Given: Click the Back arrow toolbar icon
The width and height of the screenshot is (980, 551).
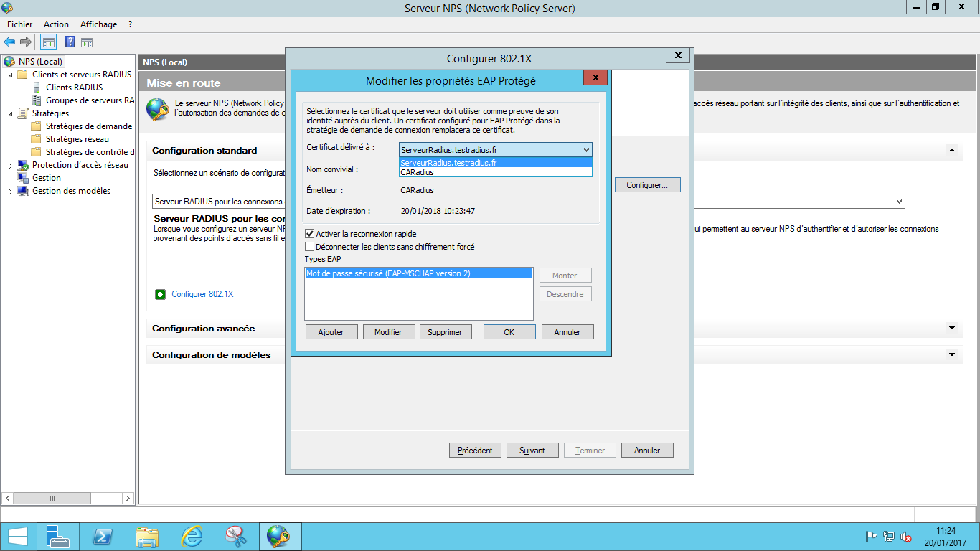Looking at the screenshot, I should click(x=9, y=42).
